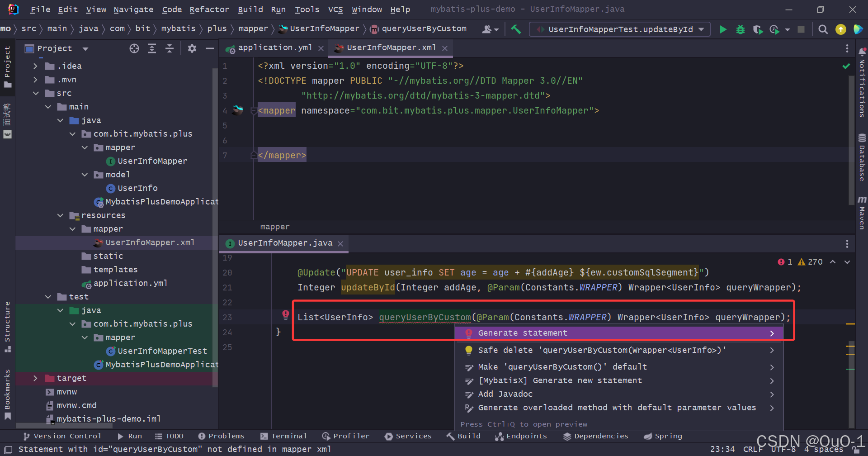Switch to application.yml tab

[275, 47]
